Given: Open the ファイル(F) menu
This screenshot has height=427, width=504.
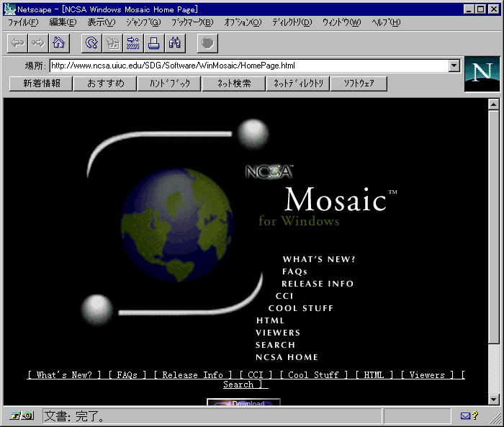Looking at the screenshot, I should click(23, 22).
